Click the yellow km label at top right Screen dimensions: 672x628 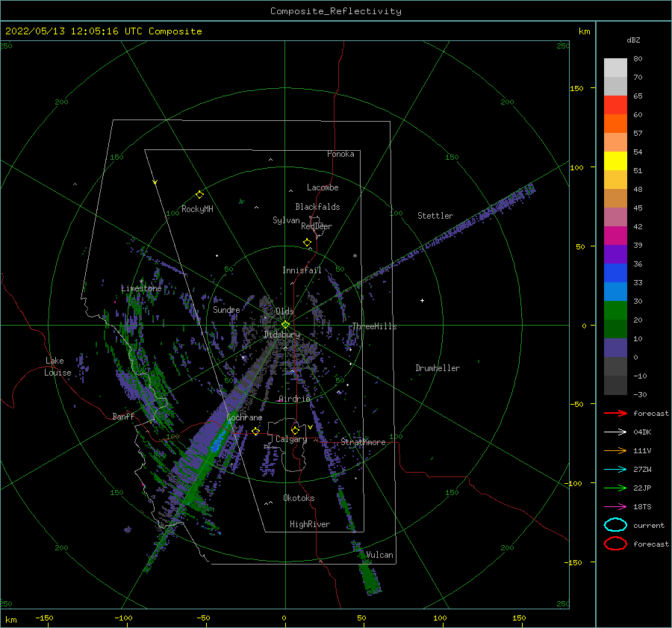pyautogui.click(x=584, y=31)
